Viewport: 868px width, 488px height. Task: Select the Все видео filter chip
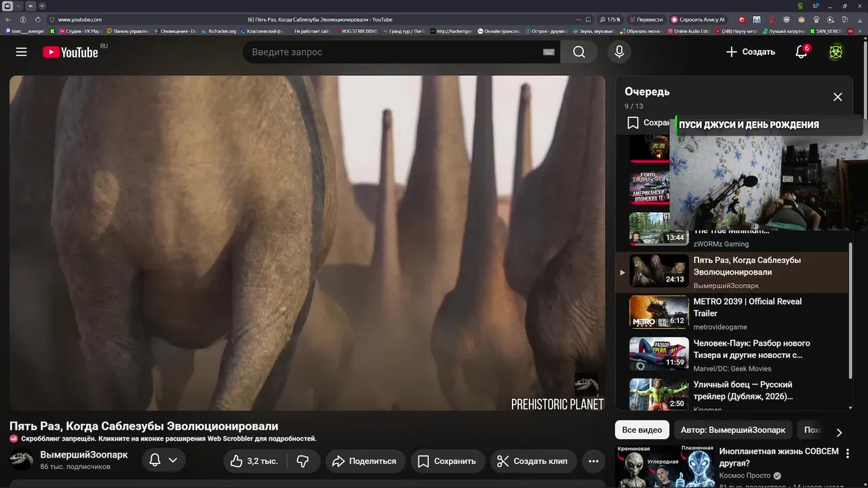(642, 430)
